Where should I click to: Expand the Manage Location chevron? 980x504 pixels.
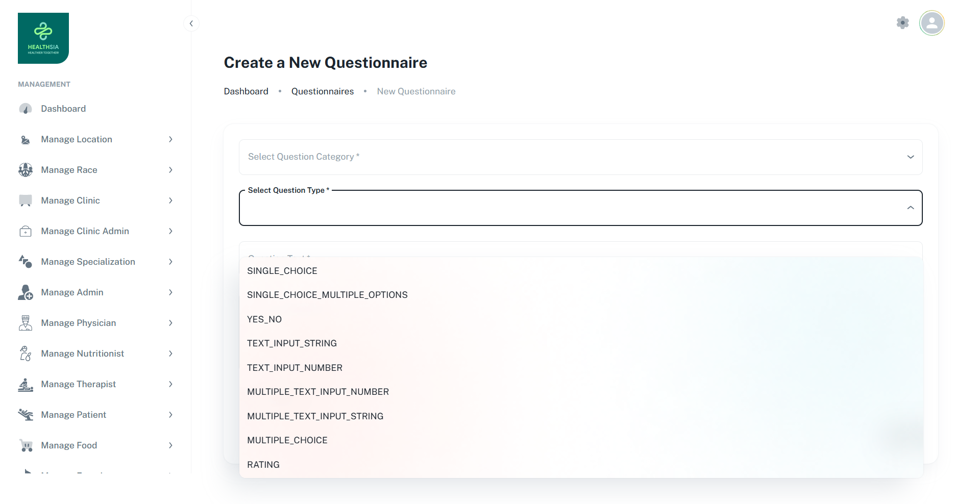pyautogui.click(x=170, y=139)
